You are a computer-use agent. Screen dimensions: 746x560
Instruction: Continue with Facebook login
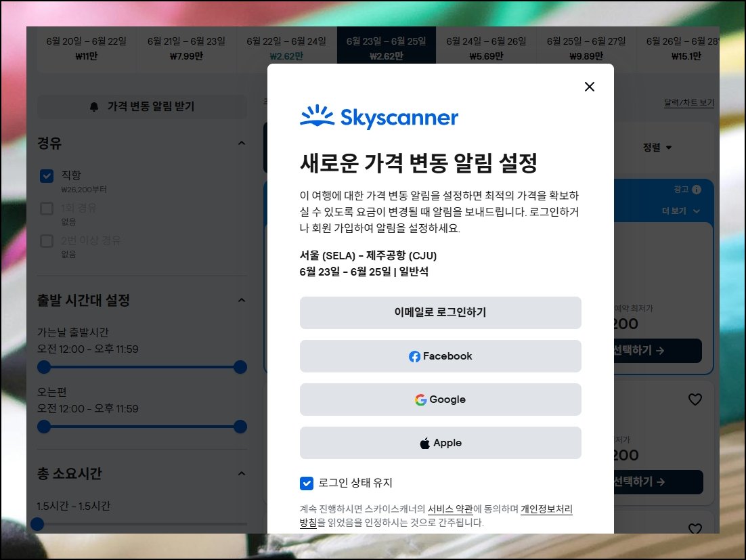pyautogui.click(x=440, y=356)
